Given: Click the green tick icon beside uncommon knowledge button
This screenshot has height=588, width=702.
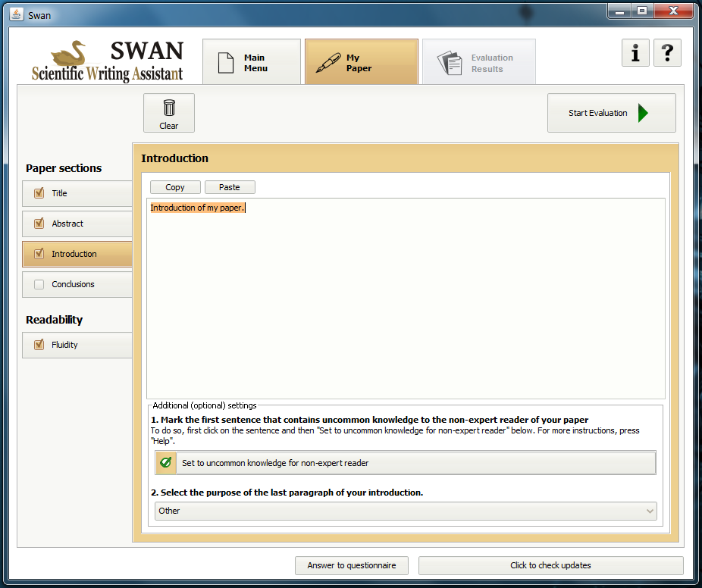Looking at the screenshot, I should (166, 463).
